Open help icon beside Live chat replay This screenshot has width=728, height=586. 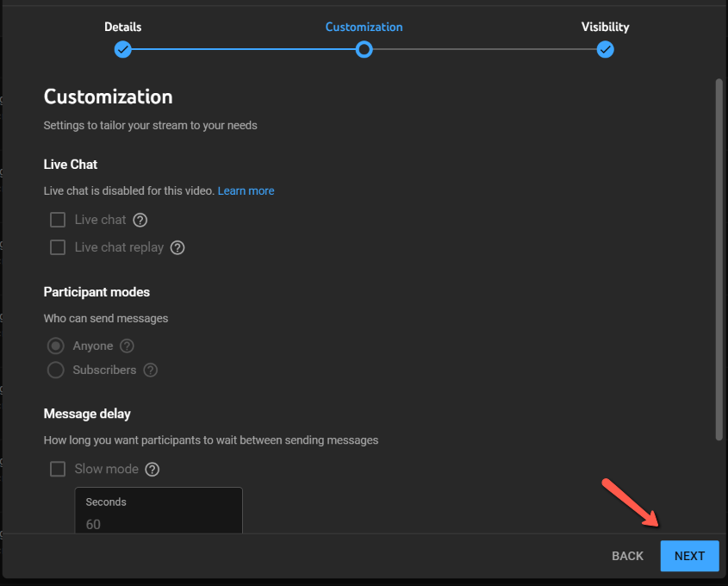(x=177, y=248)
